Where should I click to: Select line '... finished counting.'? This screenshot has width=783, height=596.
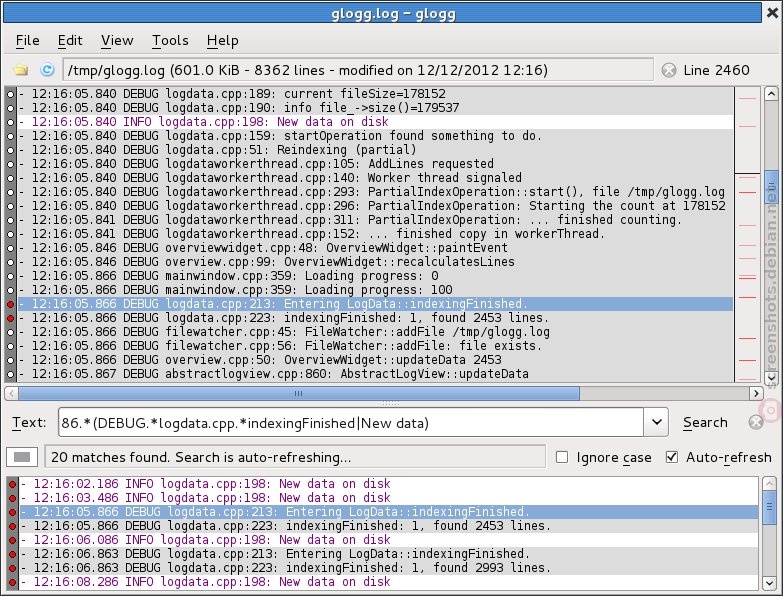click(x=376, y=220)
